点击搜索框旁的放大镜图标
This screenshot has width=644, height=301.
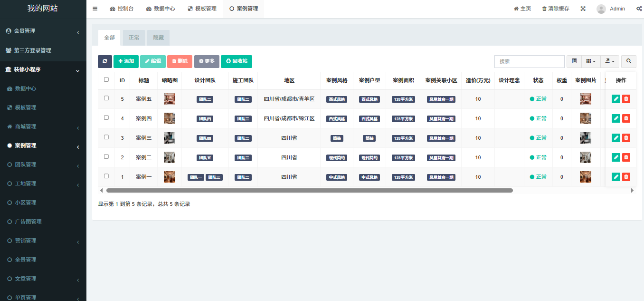click(628, 61)
